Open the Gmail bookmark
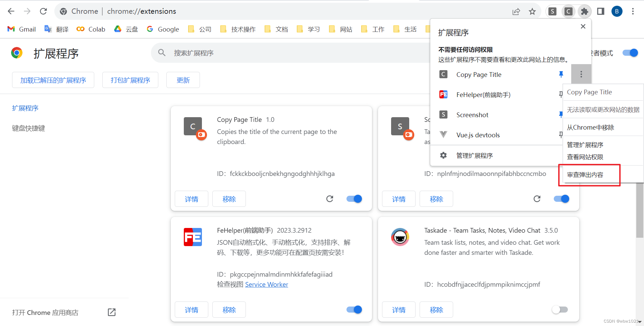Viewport: 644px width, 326px height. pyautogui.click(x=21, y=29)
